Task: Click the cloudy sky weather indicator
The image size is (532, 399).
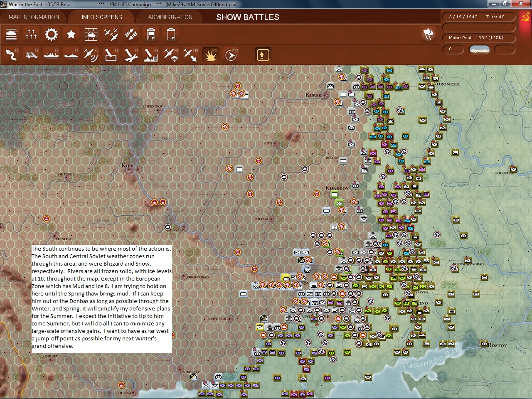Action: [x=479, y=49]
